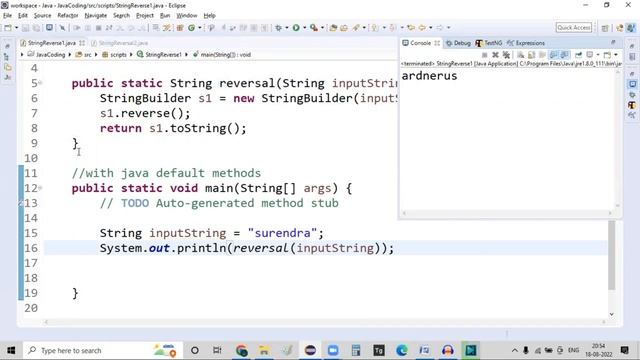
Task: Open Chrome from the taskbar
Action: click(x=242, y=350)
